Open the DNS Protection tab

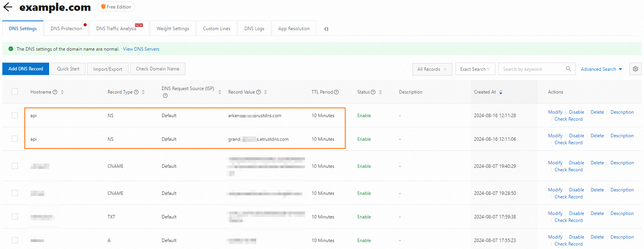pyautogui.click(x=67, y=29)
